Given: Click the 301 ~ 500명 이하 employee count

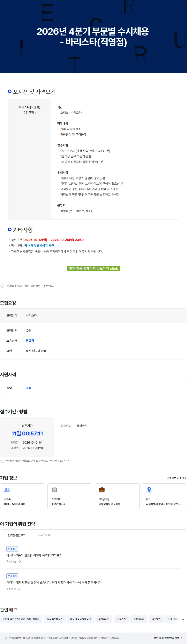Looking at the screenshot, I should tap(14, 504).
